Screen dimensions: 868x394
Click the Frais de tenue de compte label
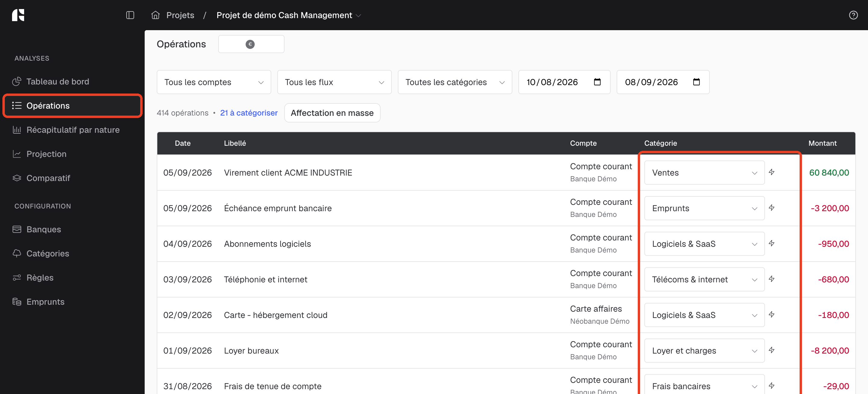pyautogui.click(x=272, y=386)
